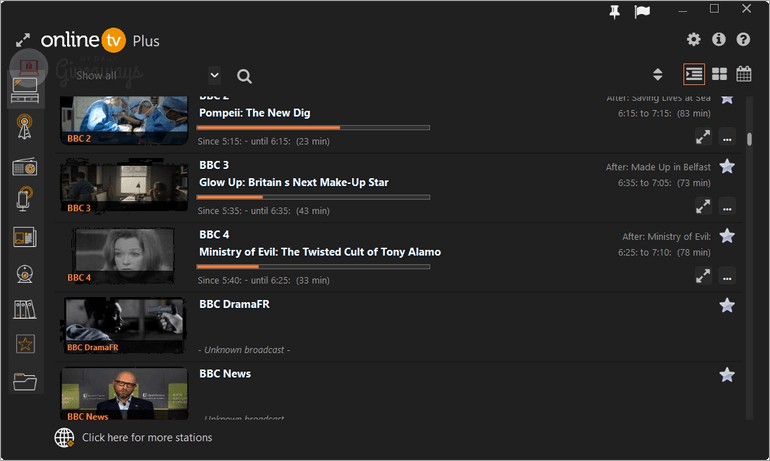This screenshot has width=770, height=461.
Task: Toggle favorite star for BBC News
Action: click(x=727, y=375)
